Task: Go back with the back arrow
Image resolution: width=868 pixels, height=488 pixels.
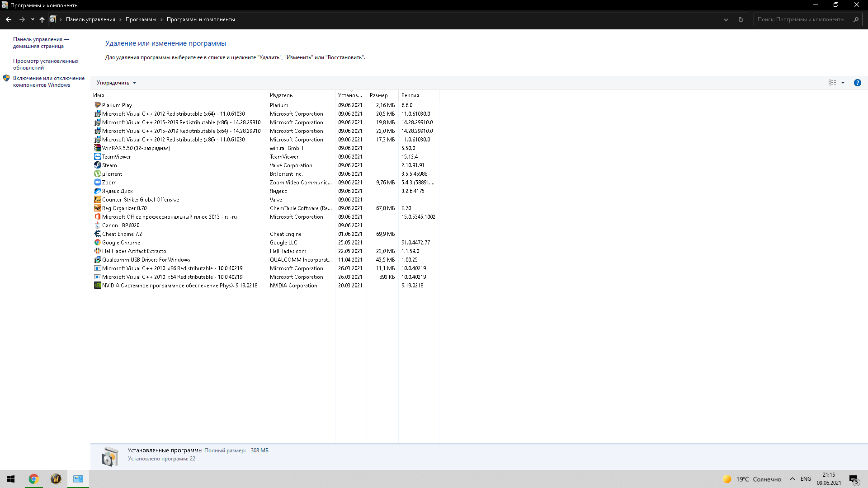Action: 9,19
